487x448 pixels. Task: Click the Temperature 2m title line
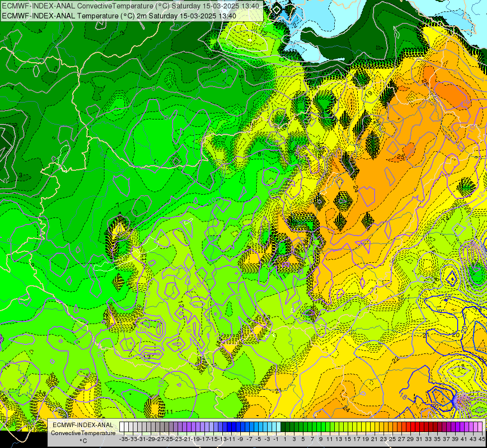(119, 16)
